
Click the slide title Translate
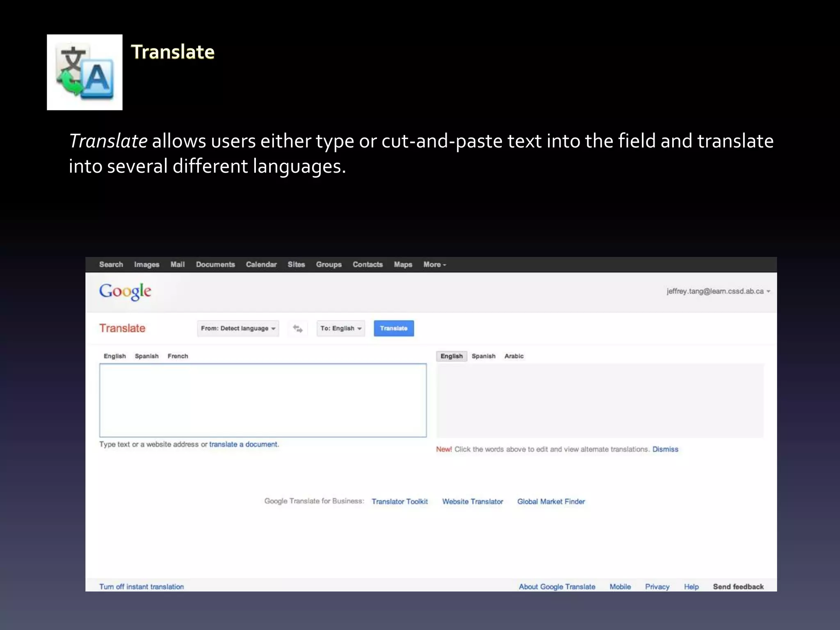pos(173,52)
